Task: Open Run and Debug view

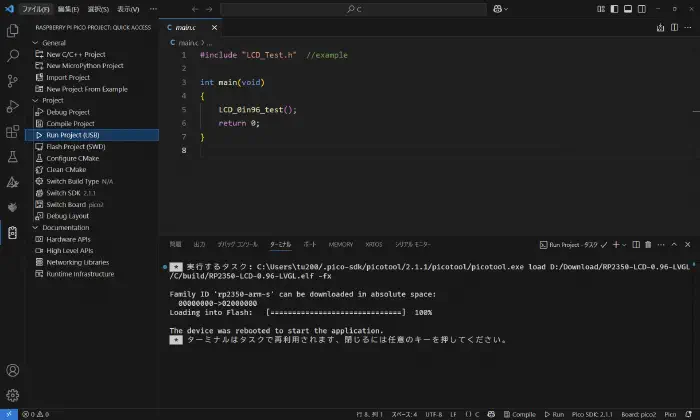Action: (x=13, y=106)
